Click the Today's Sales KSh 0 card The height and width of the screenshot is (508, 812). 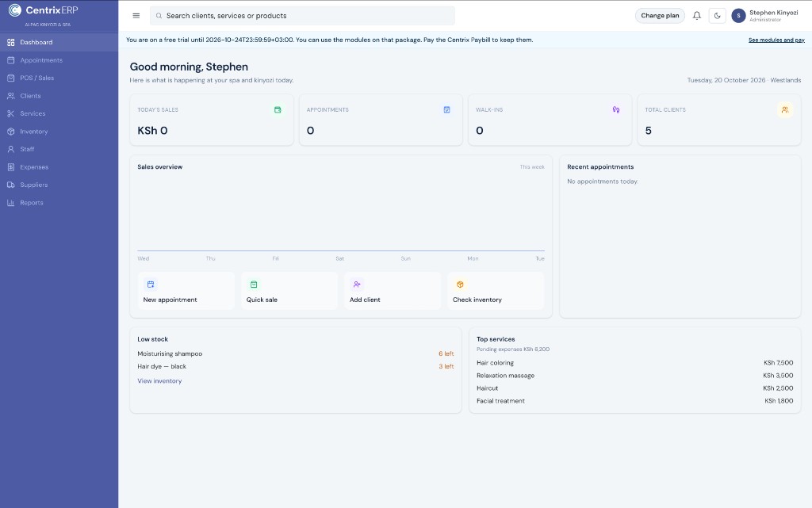pyautogui.click(x=212, y=120)
